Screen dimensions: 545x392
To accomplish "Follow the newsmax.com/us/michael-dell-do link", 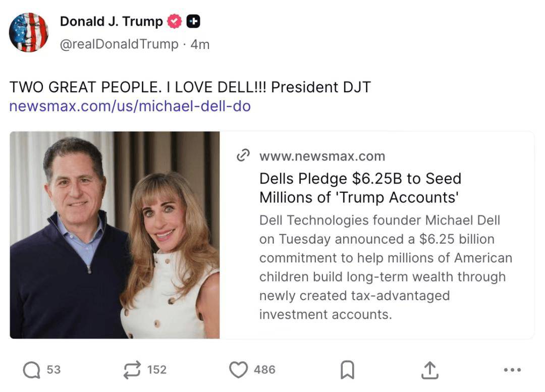I will tap(130, 106).
